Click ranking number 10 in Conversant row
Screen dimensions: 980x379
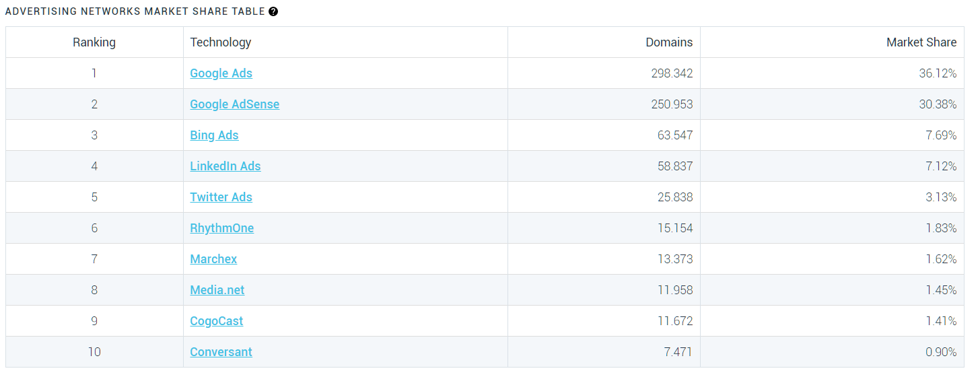pyautogui.click(x=94, y=352)
